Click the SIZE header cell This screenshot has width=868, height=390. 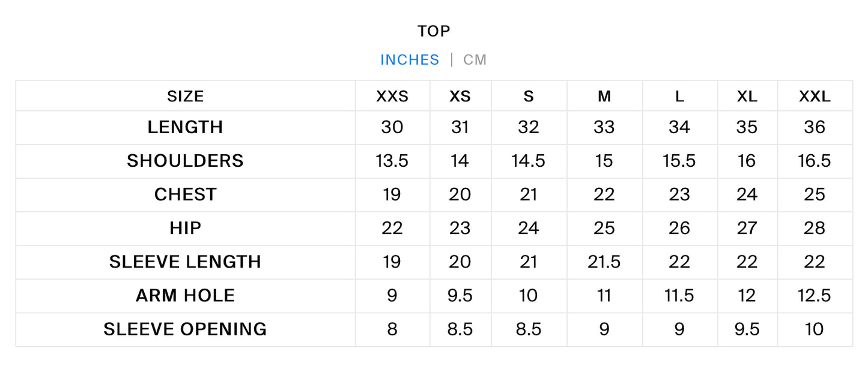(185, 97)
